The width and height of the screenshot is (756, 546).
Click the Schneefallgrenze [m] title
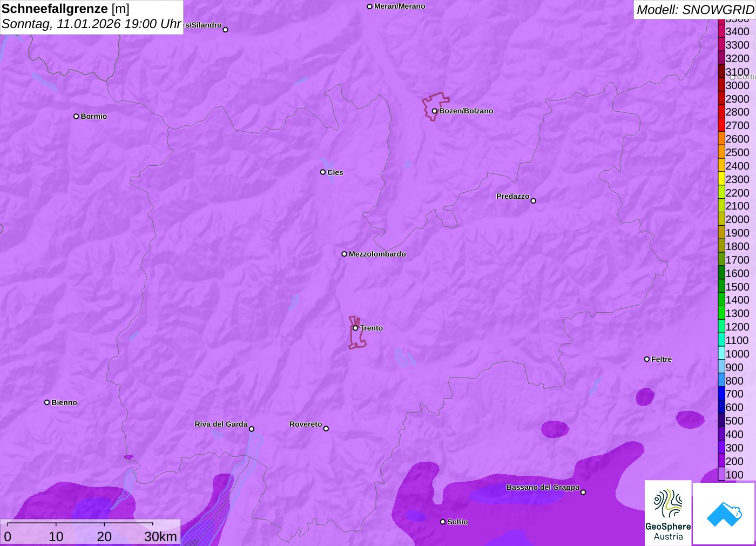[65, 9]
